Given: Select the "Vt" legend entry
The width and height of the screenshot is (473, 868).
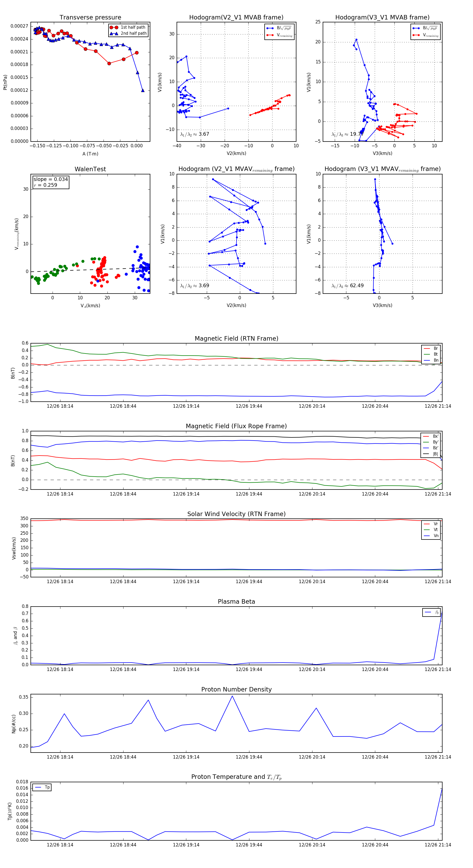Looking at the screenshot, I should coord(431,530).
